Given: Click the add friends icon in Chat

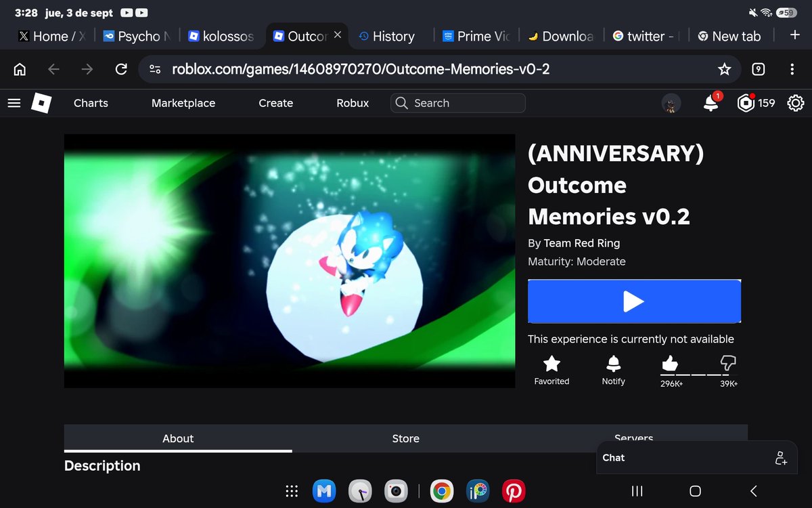Looking at the screenshot, I should [781, 458].
